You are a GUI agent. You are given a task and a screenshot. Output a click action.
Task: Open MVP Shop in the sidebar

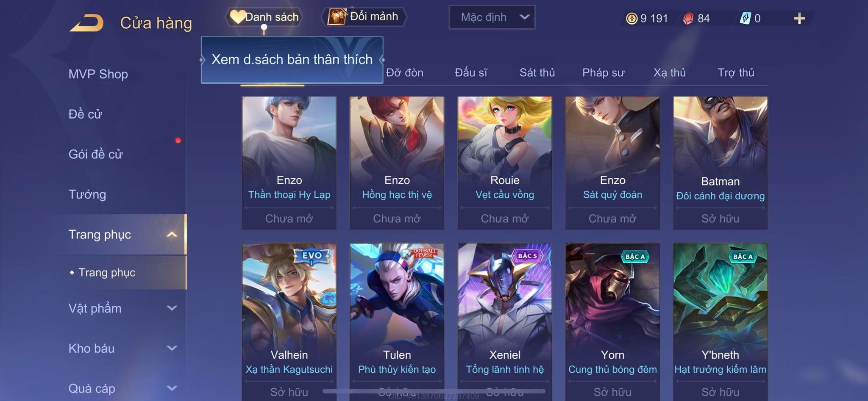pos(98,74)
